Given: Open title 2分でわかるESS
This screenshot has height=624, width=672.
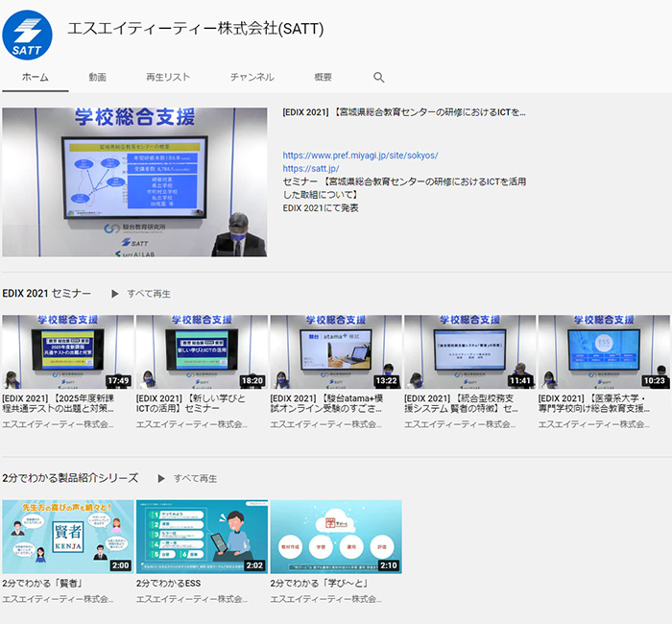Looking at the screenshot, I should tap(168, 584).
